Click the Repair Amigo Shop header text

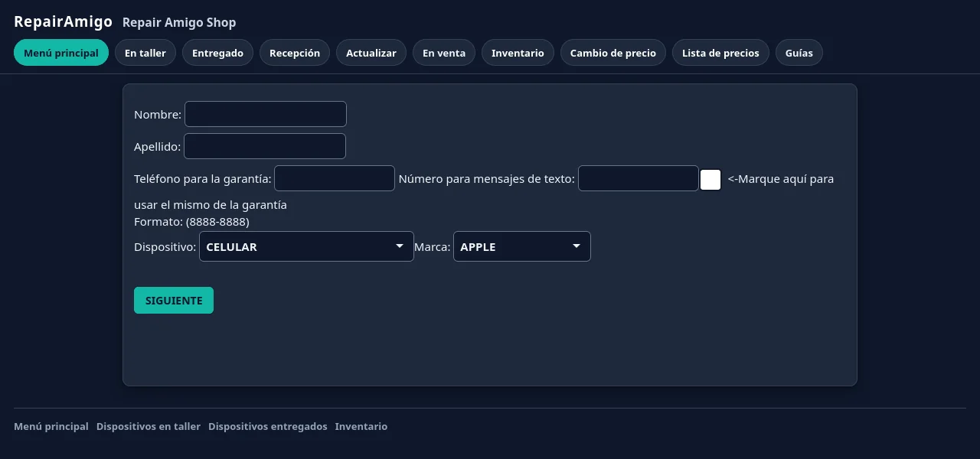(179, 22)
